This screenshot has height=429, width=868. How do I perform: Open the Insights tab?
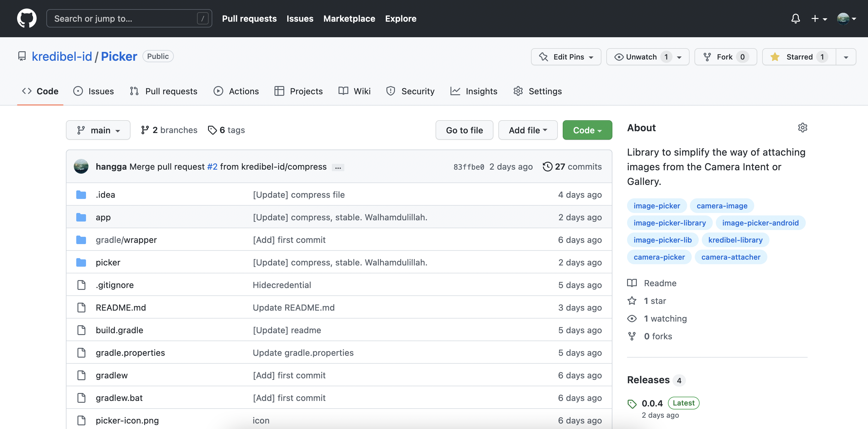(x=474, y=91)
